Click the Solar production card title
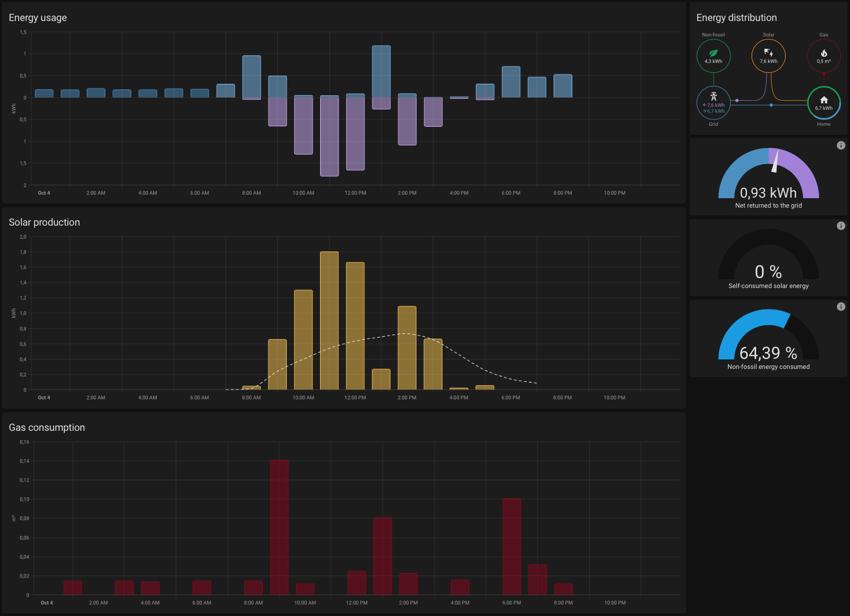 click(x=44, y=222)
